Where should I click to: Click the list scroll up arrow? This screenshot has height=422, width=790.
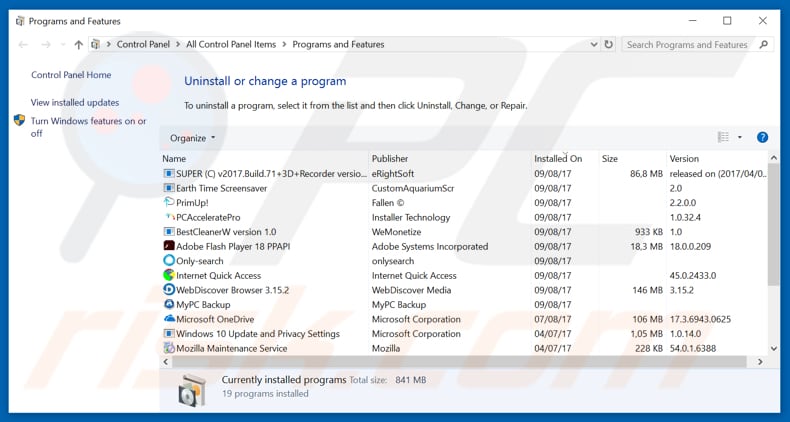[773, 158]
